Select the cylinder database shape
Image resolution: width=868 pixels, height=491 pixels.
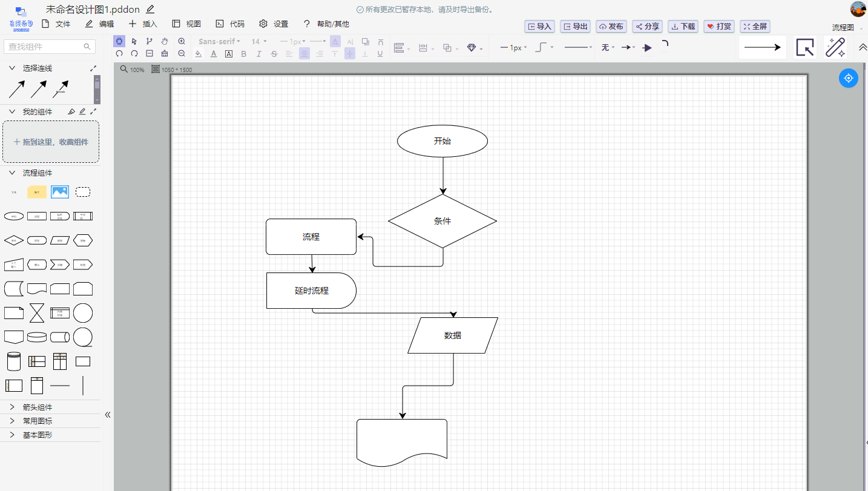pos(14,361)
